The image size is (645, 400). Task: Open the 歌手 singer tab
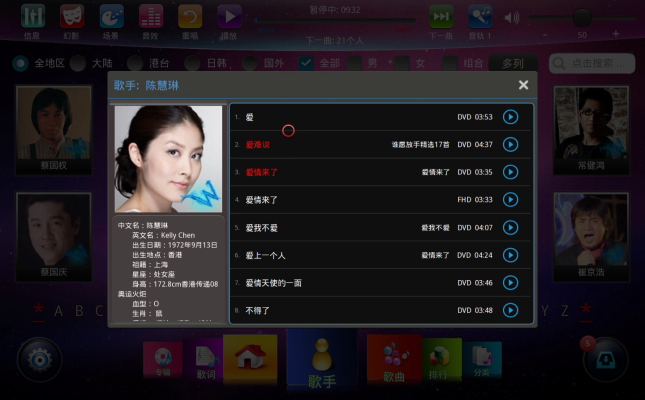pyautogui.click(x=322, y=360)
